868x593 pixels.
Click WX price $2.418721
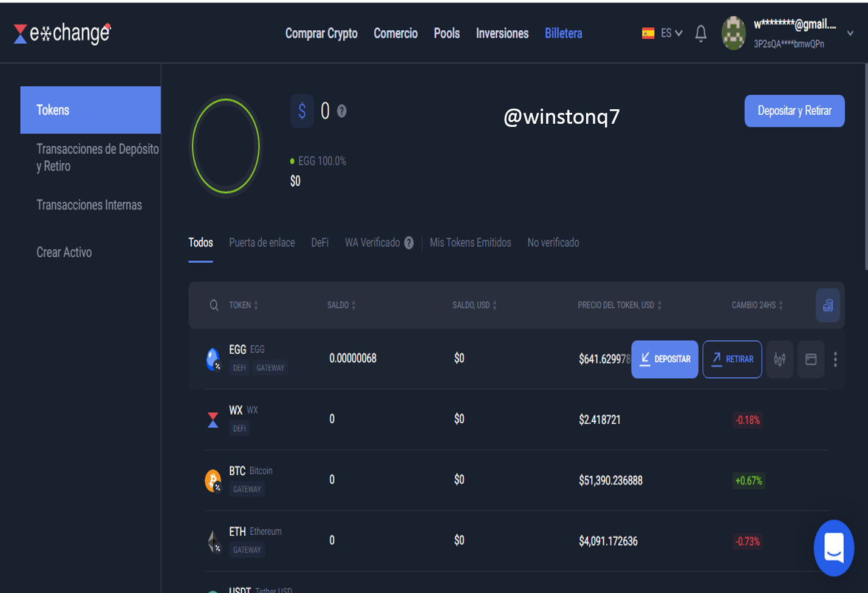pos(600,420)
